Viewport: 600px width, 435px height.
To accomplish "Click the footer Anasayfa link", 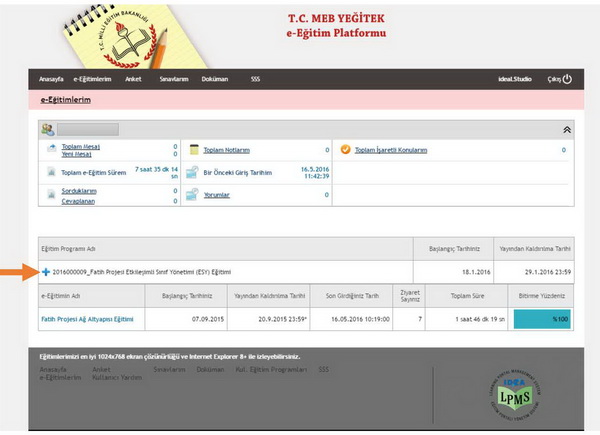I will point(53,370).
